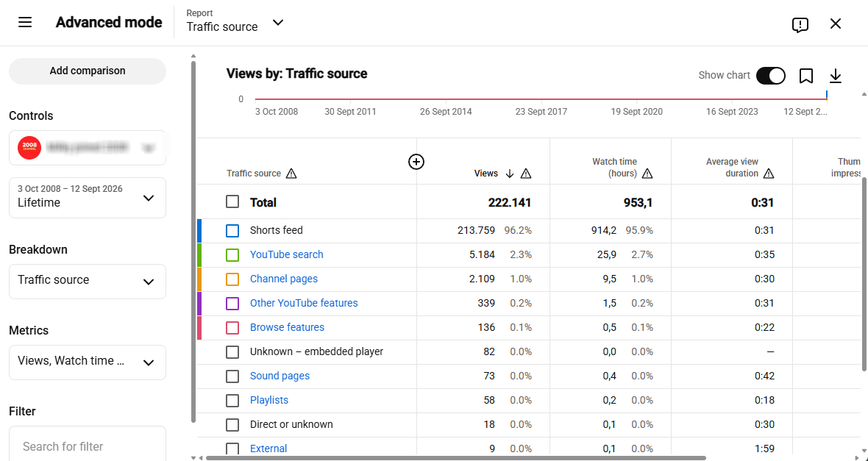Expand the Report Traffic source dropdown
This screenshot has height=461, width=868.
[235, 23]
